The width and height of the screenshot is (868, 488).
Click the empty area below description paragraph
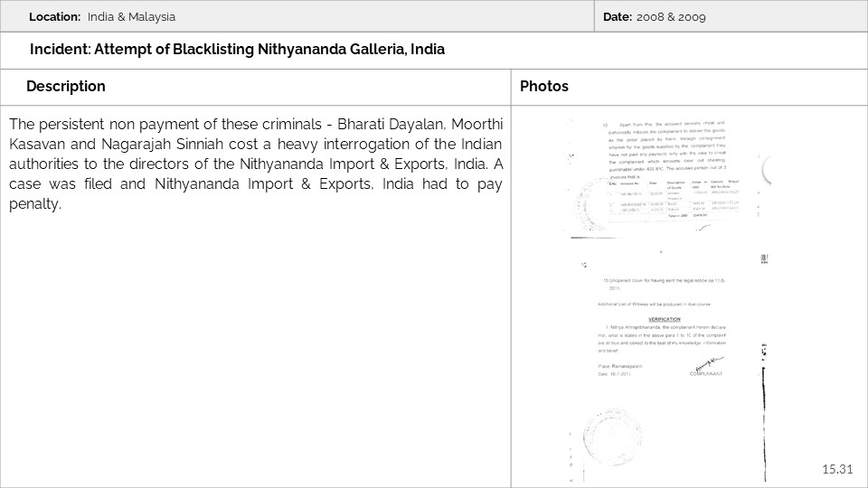pos(258,343)
